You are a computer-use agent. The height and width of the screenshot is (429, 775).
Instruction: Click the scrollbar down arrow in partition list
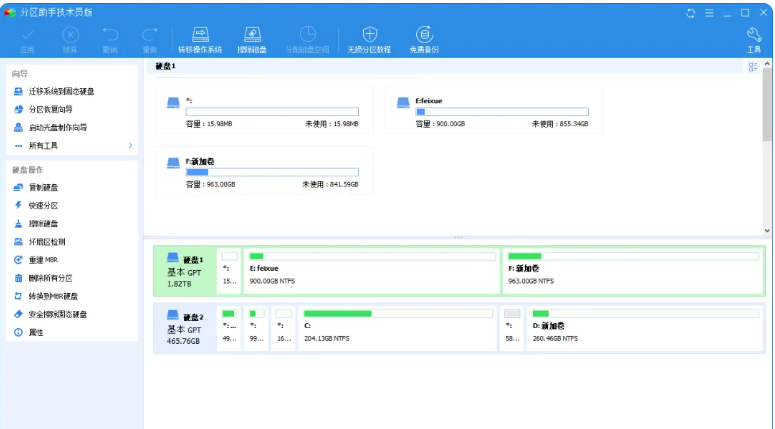[767, 230]
